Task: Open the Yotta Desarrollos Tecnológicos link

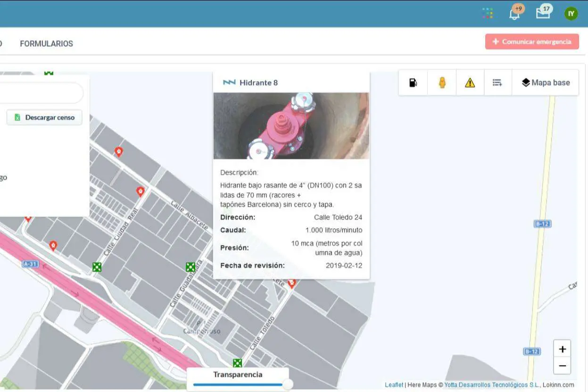Action: coord(491,385)
